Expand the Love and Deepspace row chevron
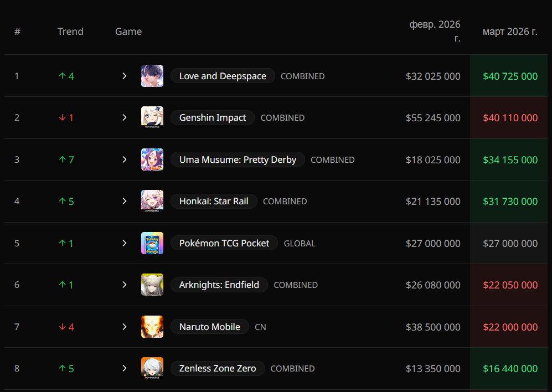 pyautogui.click(x=124, y=76)
